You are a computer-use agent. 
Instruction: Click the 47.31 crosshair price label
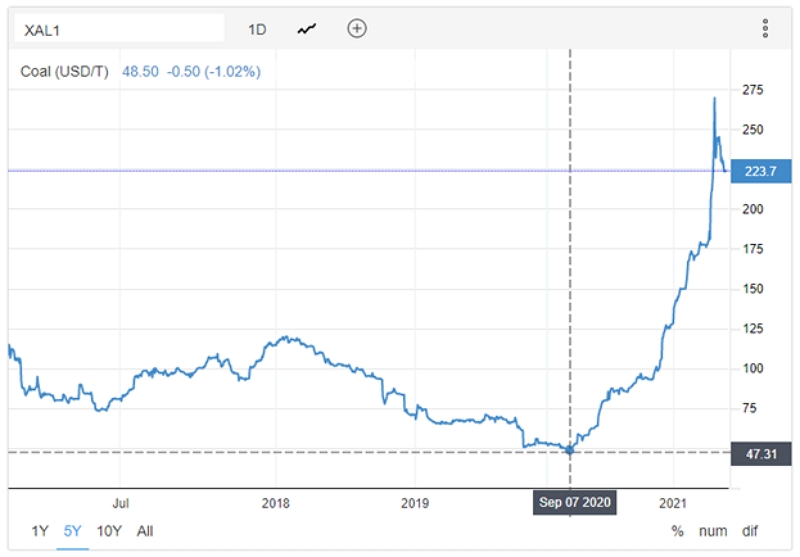tap(761, 454)
